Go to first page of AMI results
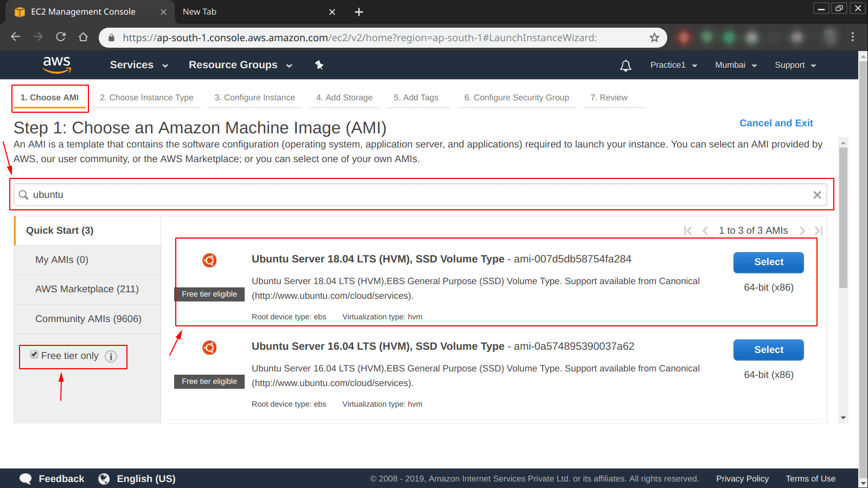Viewport: 868px width, 488px height. click(688, 230)
